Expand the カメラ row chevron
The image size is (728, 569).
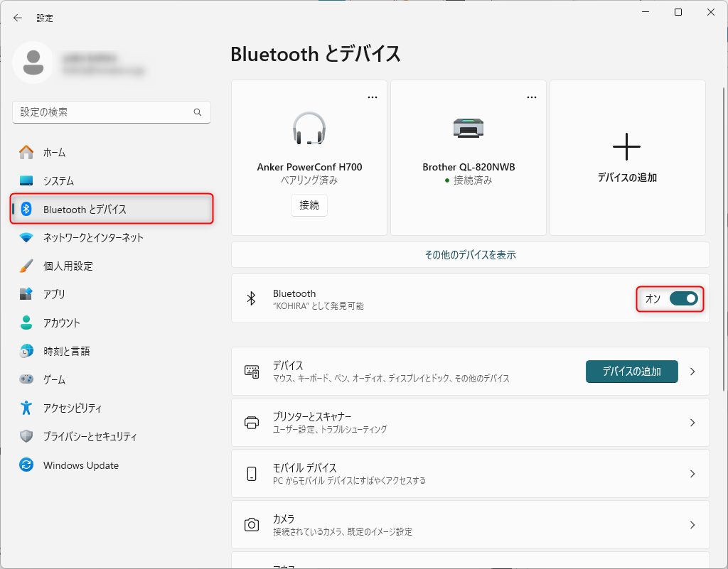(692, 525)
